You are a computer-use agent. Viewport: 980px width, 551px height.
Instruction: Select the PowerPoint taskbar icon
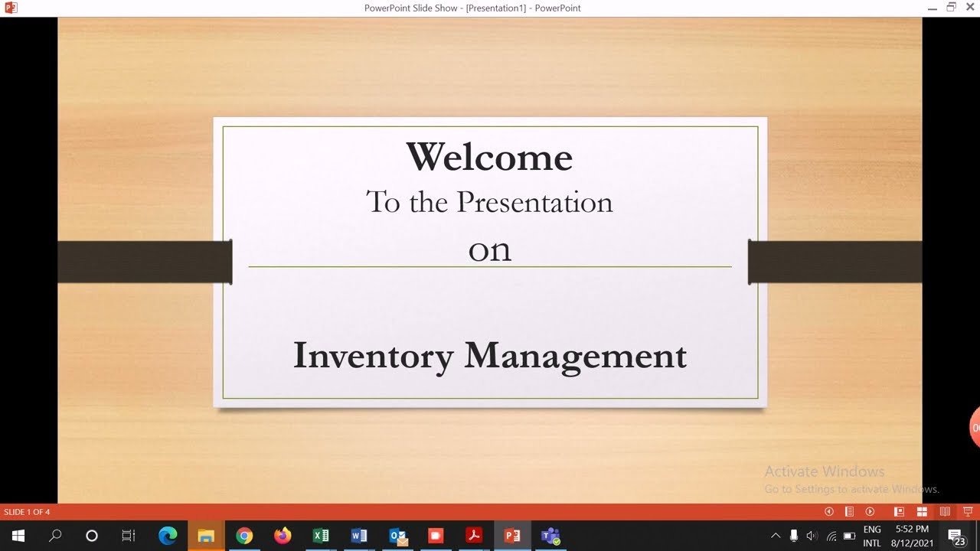[512, 536]
